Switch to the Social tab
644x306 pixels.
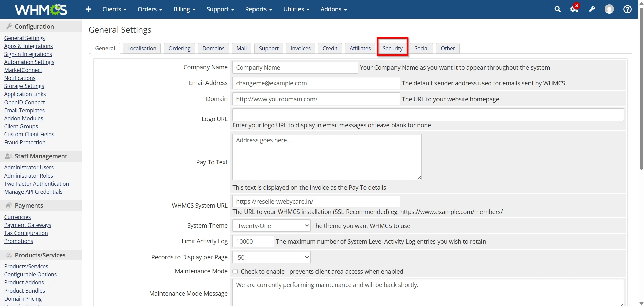421,48
